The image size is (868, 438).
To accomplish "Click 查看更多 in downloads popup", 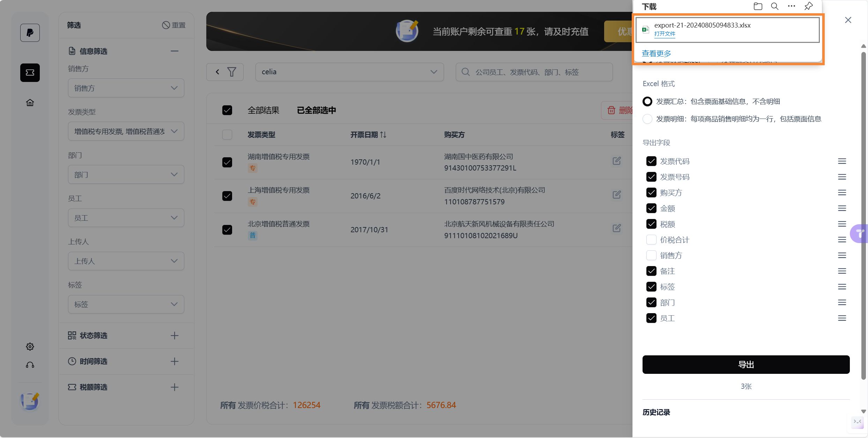I will (656, 53).
